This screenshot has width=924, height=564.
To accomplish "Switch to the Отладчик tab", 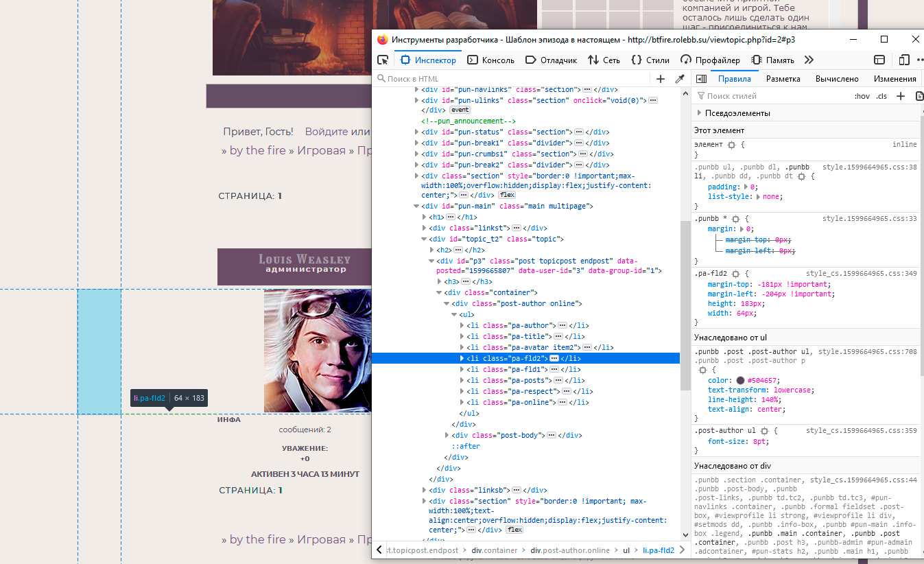I will (551, 60).
